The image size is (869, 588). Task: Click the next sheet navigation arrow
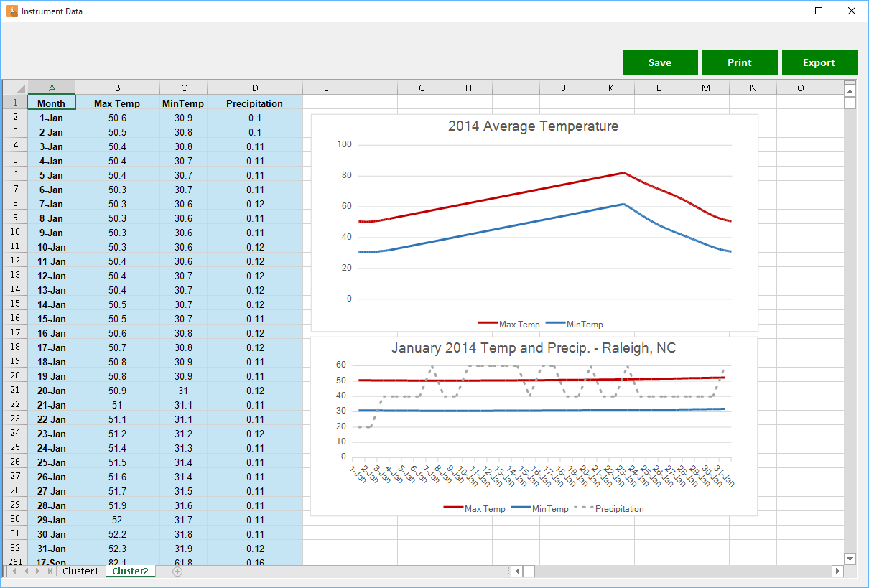[x=37, y=571]
